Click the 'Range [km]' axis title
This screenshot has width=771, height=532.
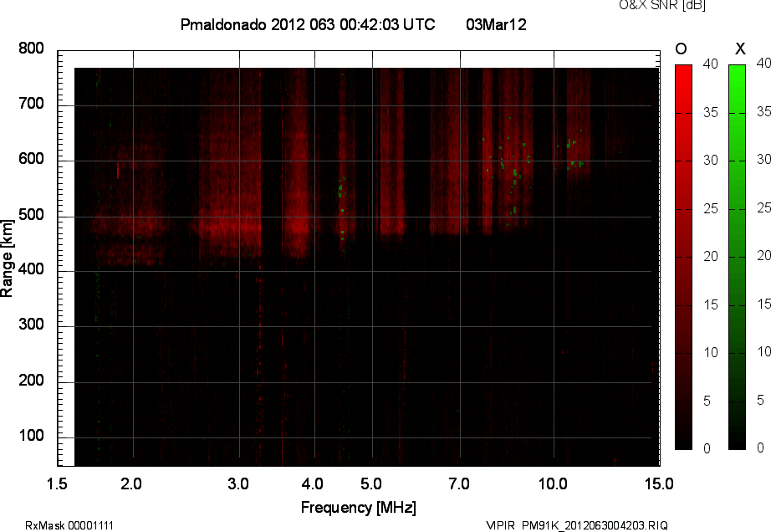pyautogui.click(x=7, y=258)
